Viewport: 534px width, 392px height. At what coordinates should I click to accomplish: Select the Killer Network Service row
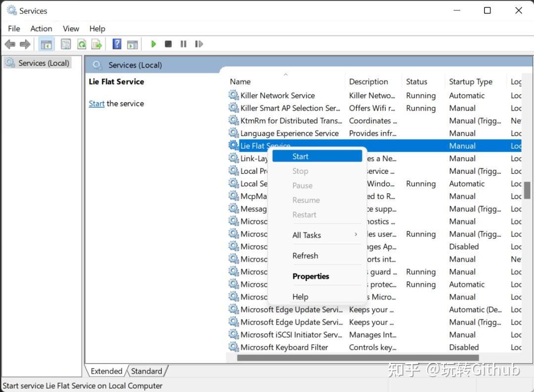(277, 95)
